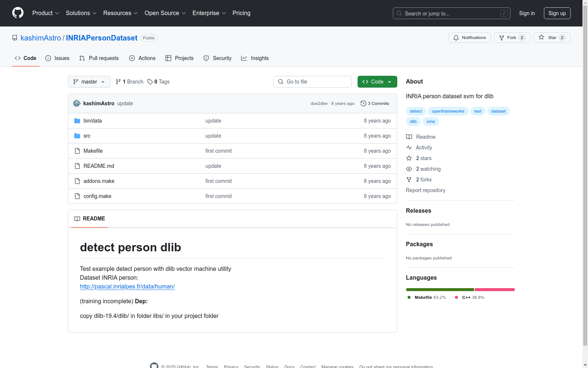Image resolution: width=588 pixels, height=368 pixels.
Task: Open the Projects tab
Action: coord(179,58)
